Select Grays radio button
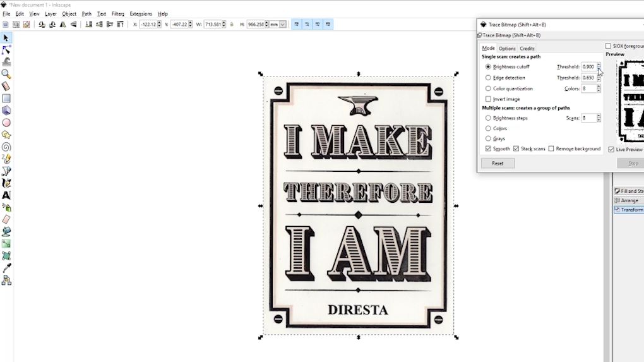The width and height of the screenshot is (644, 362). 488,139
